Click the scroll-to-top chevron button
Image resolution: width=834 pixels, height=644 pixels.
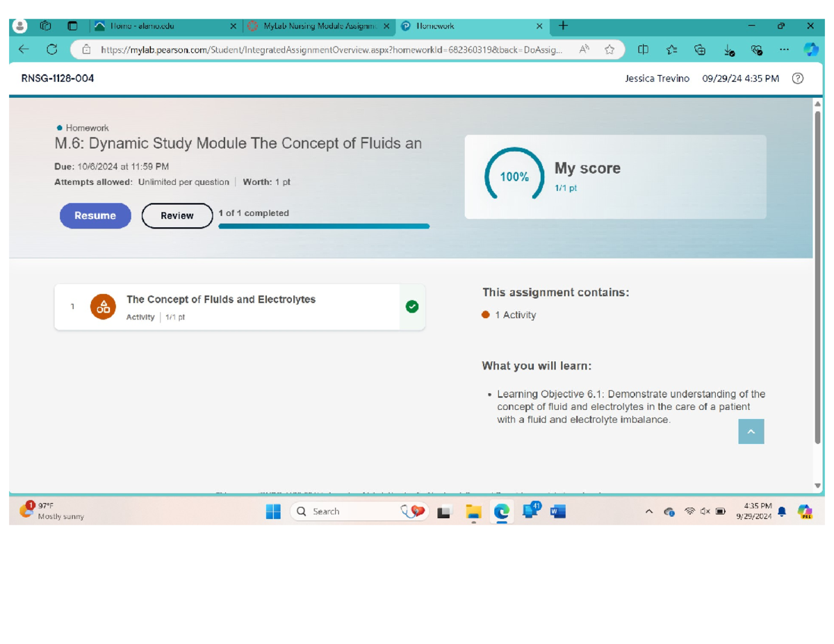751,431
